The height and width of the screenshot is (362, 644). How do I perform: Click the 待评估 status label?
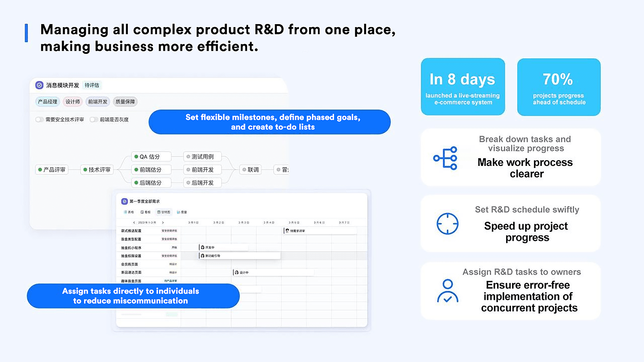click(92, 85)
